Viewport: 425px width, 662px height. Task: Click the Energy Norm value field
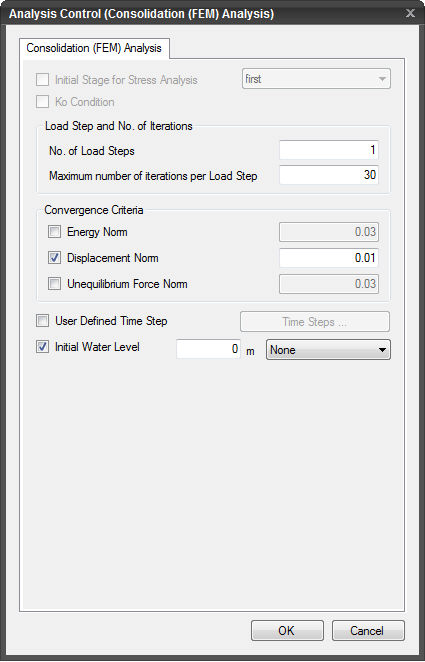click(329, 232)
